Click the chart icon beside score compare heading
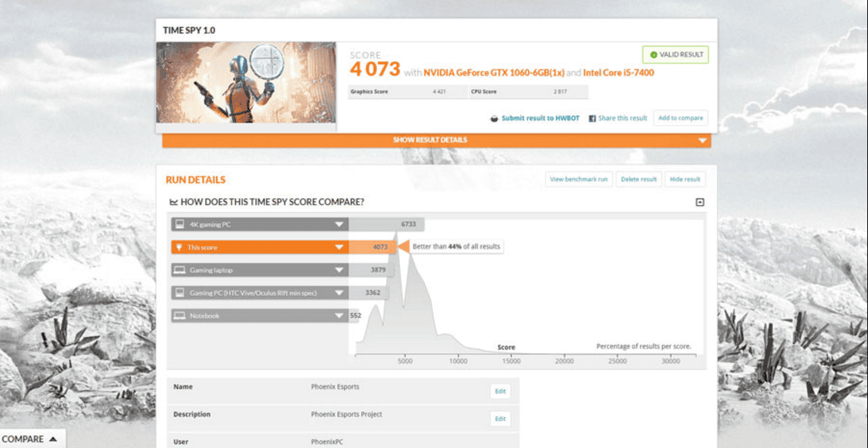This screenshot has height=448, width=868. (x=173, y=202)
